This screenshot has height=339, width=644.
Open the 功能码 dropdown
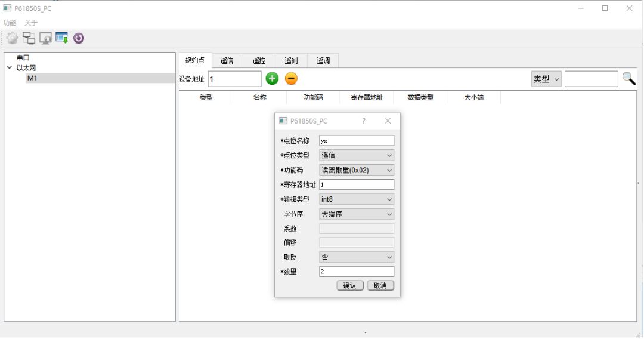357,170
